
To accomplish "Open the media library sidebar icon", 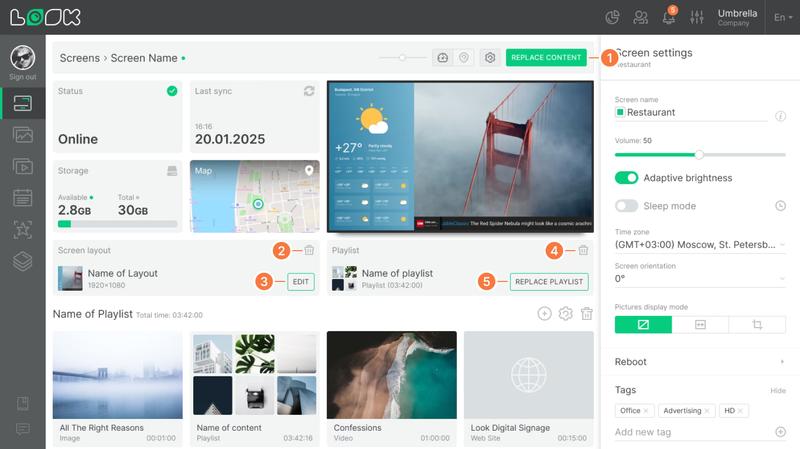I will point(22,135).
